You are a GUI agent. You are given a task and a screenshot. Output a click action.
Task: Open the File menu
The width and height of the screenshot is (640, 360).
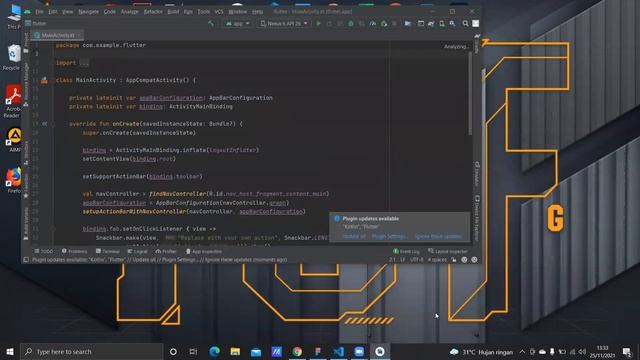[39, 12]
